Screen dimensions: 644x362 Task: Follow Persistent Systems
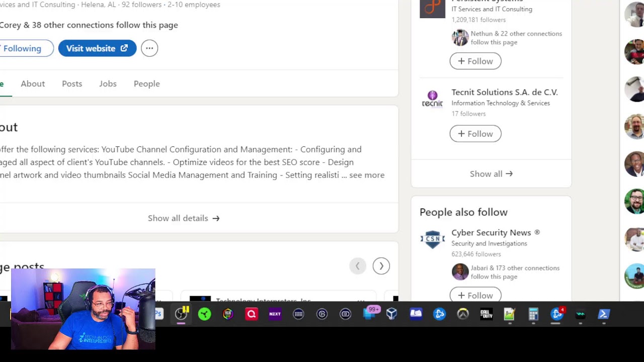click(x=475, y=61)
